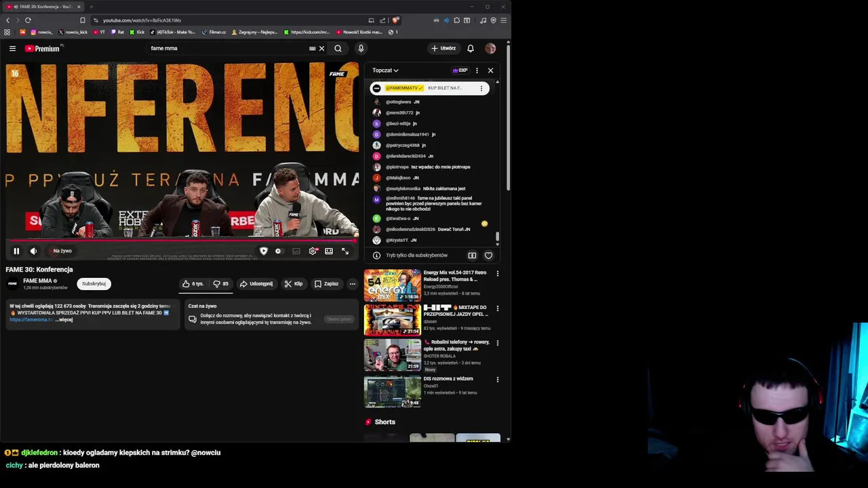Open browser extensions puzzle icon

[456, 20]
